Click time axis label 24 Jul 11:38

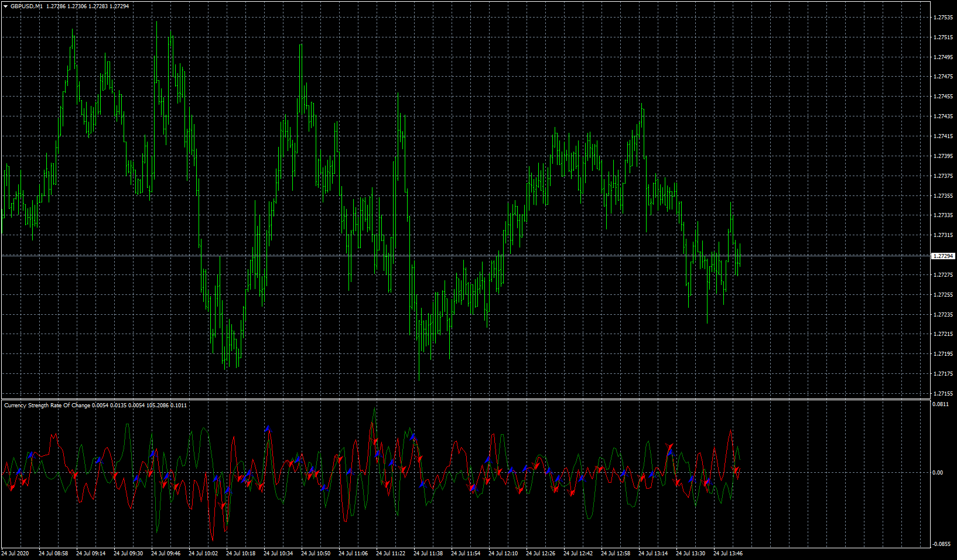(428, 554)
